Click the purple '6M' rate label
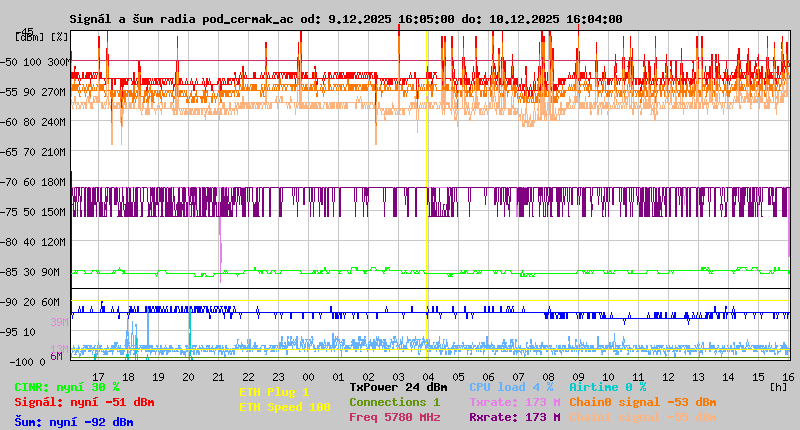Screen dimensions: 800x430 (56, 356)
